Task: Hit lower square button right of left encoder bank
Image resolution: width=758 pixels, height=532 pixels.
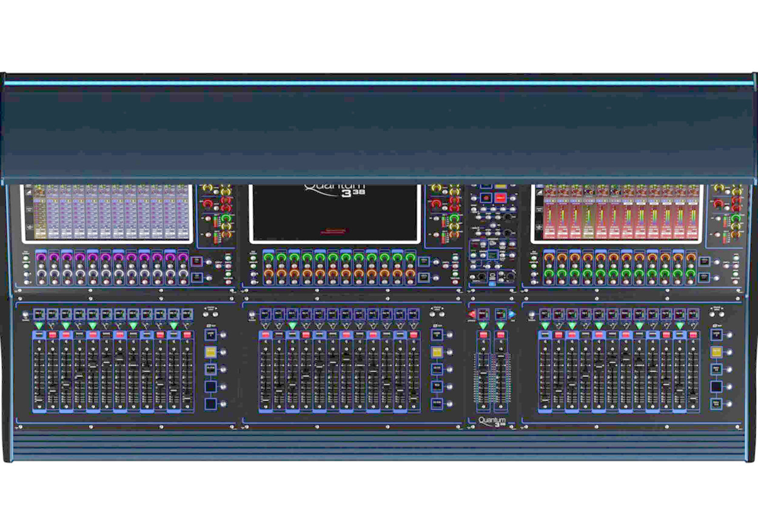Action: point(196,278)
